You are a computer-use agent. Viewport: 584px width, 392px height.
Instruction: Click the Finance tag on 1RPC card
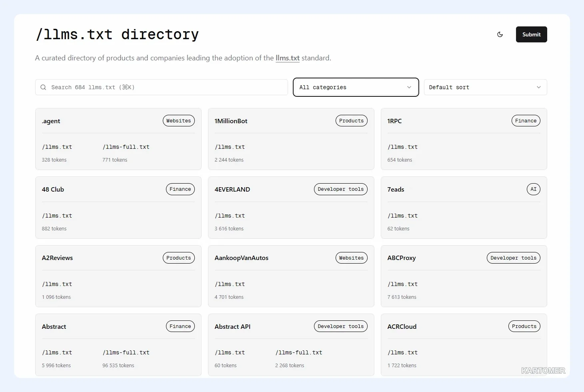pyautogui.click(x=526, y=121)
